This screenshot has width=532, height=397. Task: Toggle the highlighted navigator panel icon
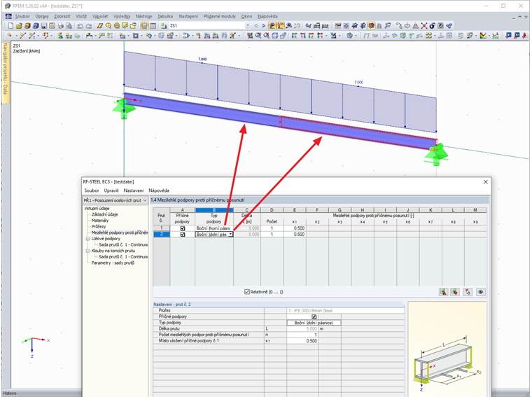(144, 26)
